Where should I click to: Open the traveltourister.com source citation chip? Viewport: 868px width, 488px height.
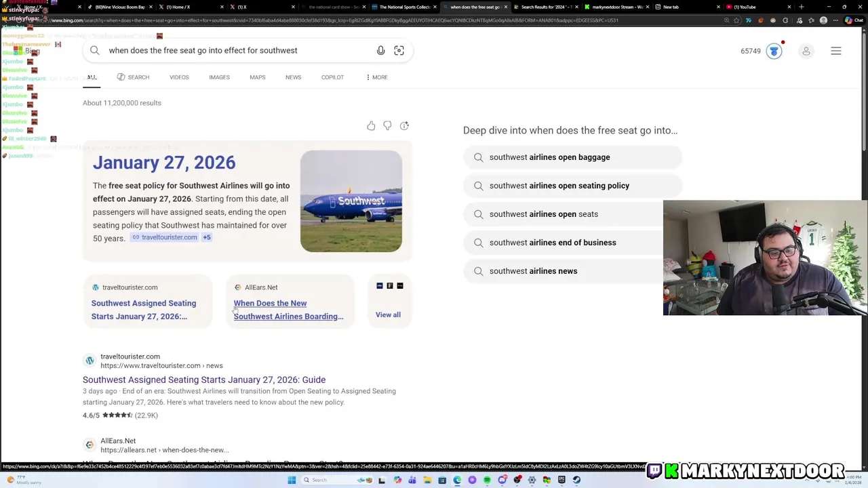(164, 237)
